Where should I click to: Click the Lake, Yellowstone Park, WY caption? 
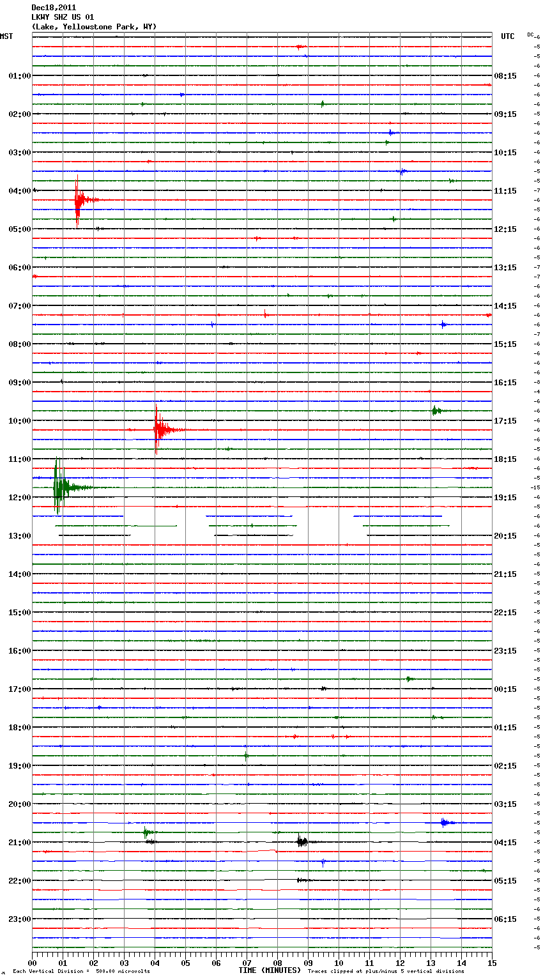94,27
